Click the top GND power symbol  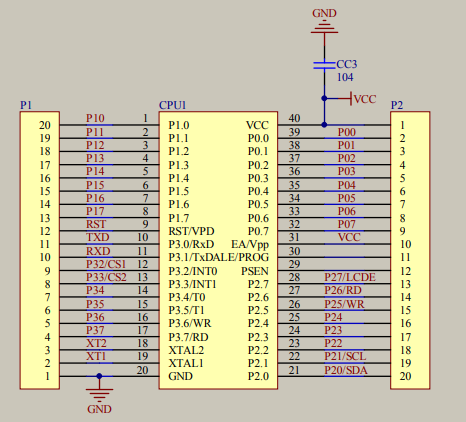[x=324, y=27]
